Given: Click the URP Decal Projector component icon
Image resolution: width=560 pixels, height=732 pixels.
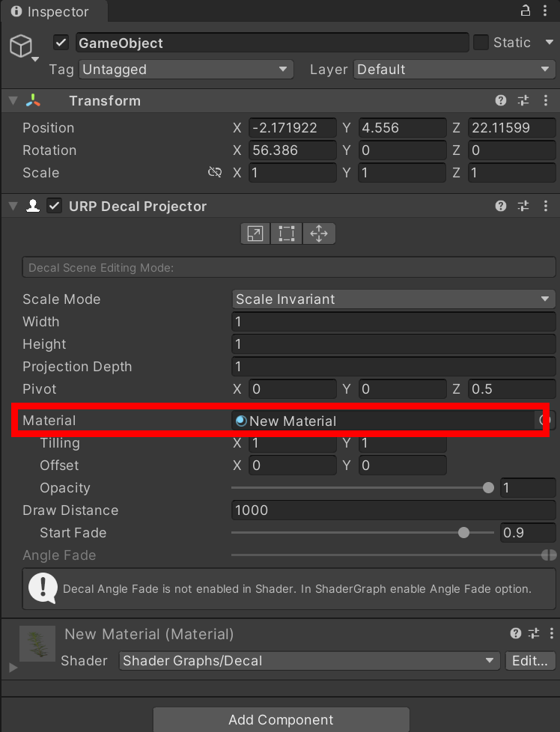Looking at the screenshot, I should point(33,206).
